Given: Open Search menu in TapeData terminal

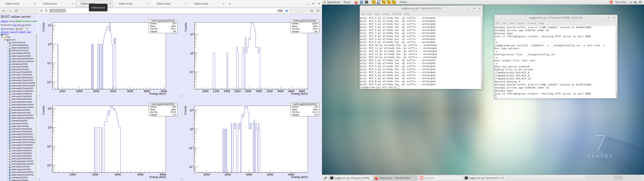Looking at the screenshot, I should 386,14.
